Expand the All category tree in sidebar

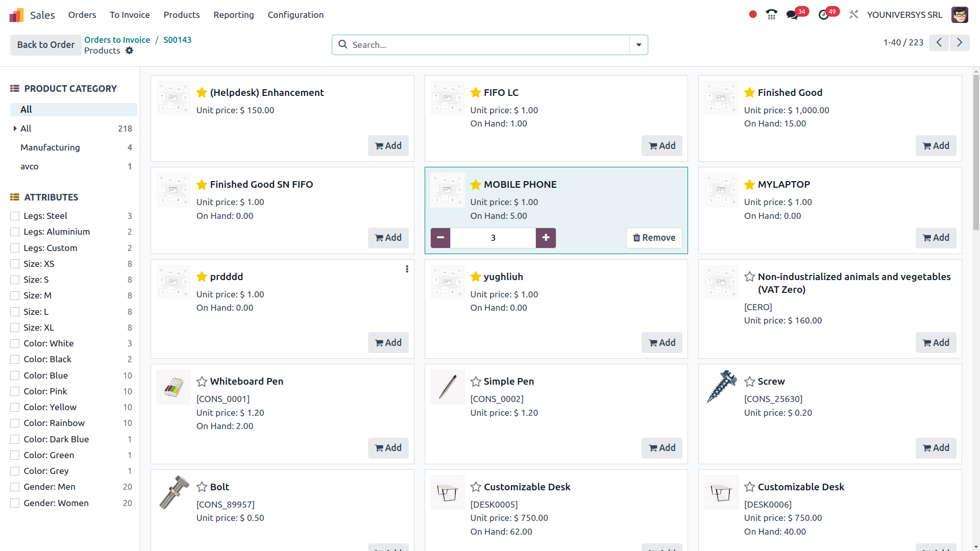click(x=16, y=129)
